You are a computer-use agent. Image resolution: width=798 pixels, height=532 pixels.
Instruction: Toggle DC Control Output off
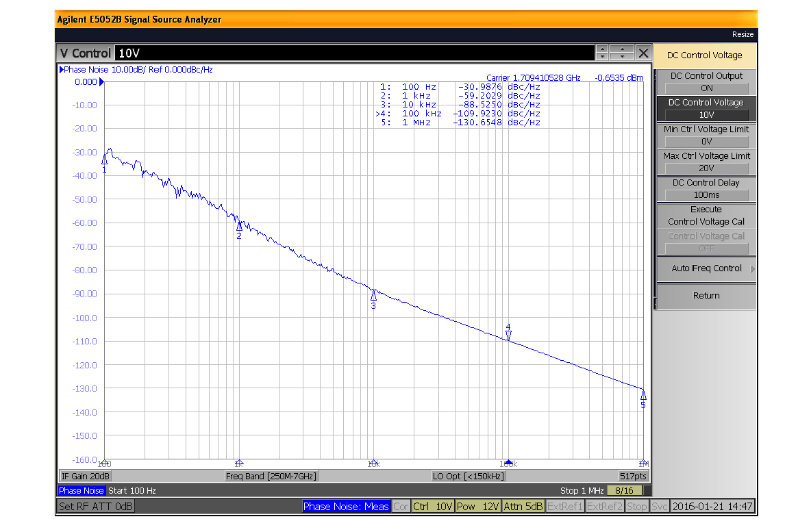click(706, 81)
